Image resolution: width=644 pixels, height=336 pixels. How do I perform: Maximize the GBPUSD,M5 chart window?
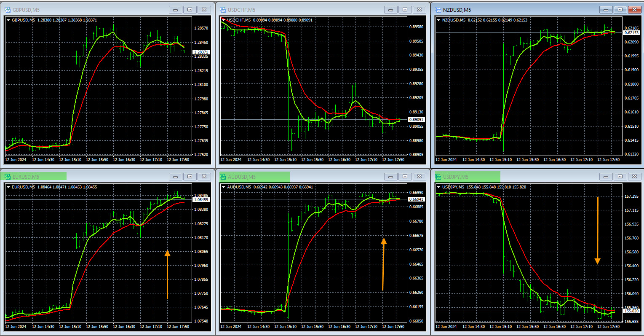(x=190, y=10)
